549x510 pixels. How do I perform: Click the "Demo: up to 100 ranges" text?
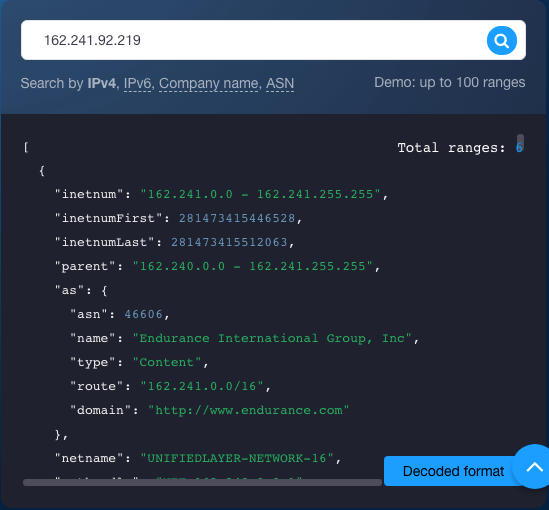point(450,83)
